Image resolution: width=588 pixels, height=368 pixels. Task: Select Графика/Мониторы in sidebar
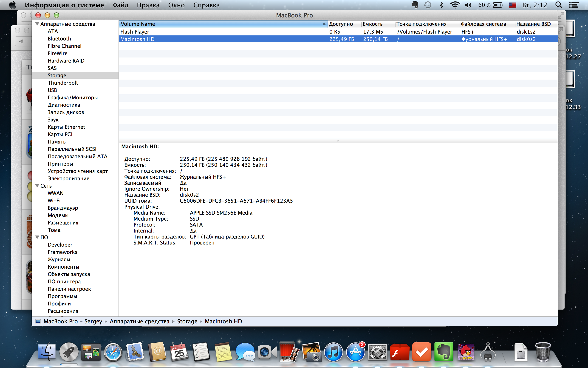coord(73,97)
